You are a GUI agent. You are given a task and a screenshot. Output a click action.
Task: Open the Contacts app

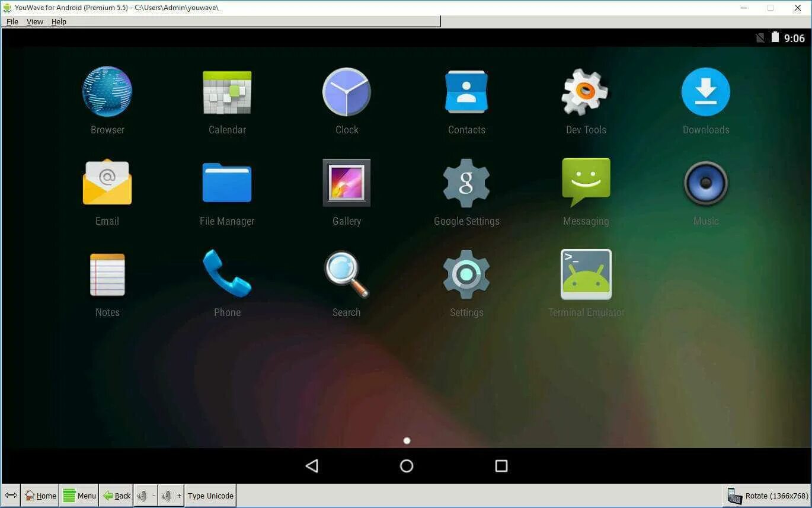tap(466, 92)
